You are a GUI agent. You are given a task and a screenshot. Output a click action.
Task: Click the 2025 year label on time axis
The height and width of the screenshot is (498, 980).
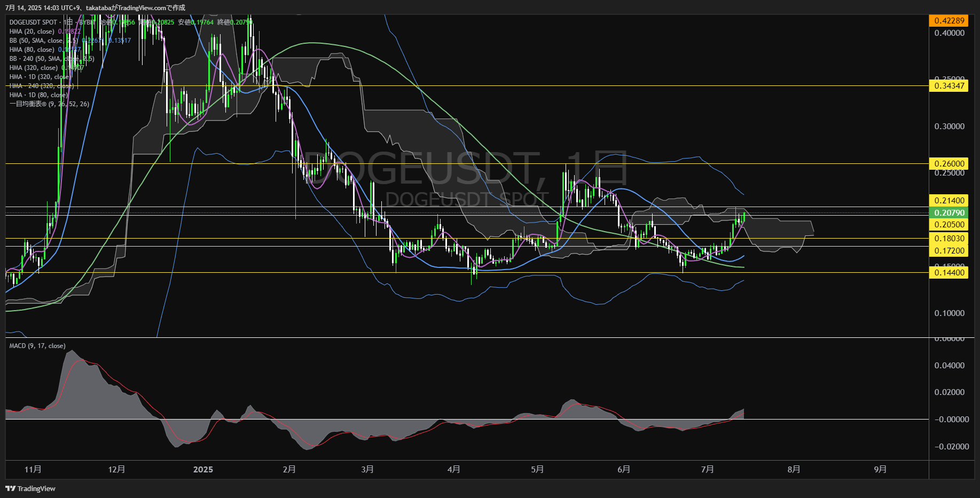point(203,469)
